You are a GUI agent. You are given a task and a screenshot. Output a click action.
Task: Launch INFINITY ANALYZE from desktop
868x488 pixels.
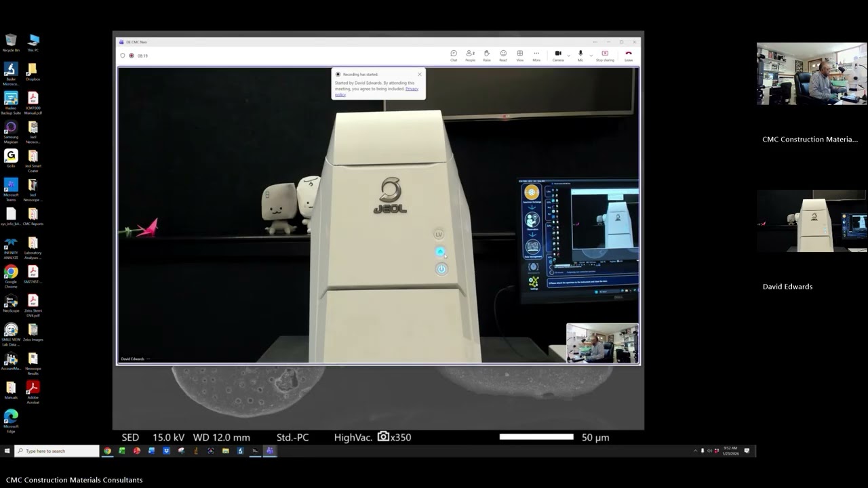point(11,247)
